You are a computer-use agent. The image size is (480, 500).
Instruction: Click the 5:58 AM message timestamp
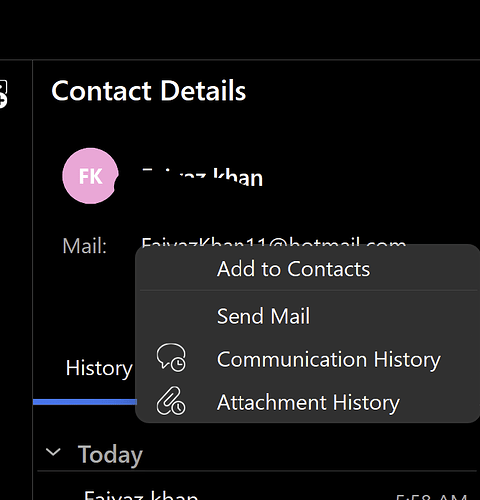click(432, 497)
